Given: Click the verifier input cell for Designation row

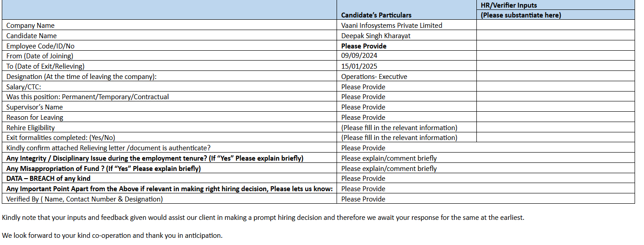Looking at the screenshot, I should coord(555,76).
